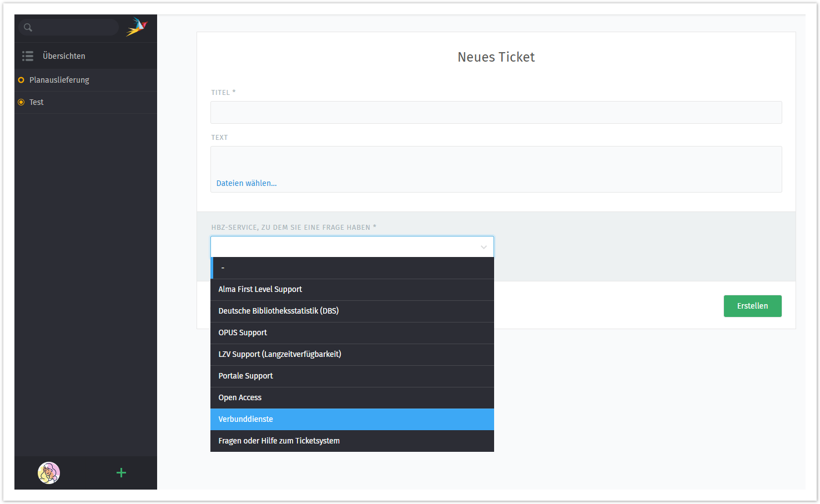Image resolution: width=820 pixels, height=504 pixels.
Task: Click the Test ticket status circle
Action: coord(21,102)
